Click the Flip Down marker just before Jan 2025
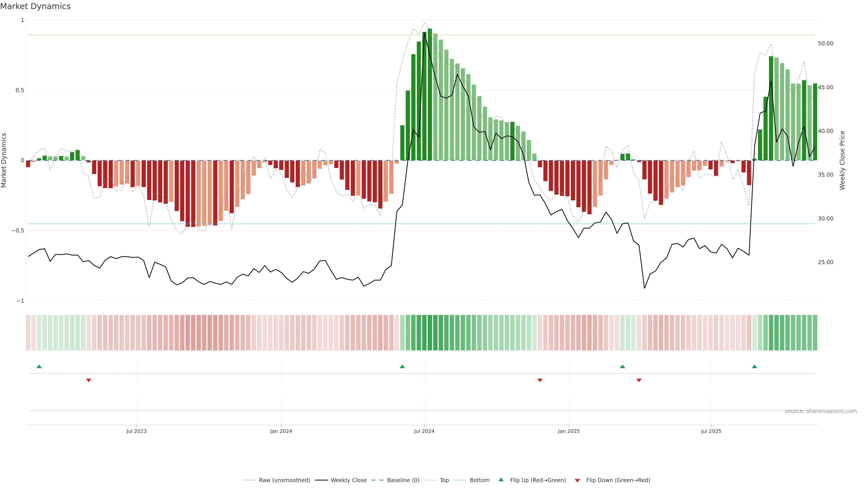The height and width of the screenshot is (488, 868). point(540,380)
